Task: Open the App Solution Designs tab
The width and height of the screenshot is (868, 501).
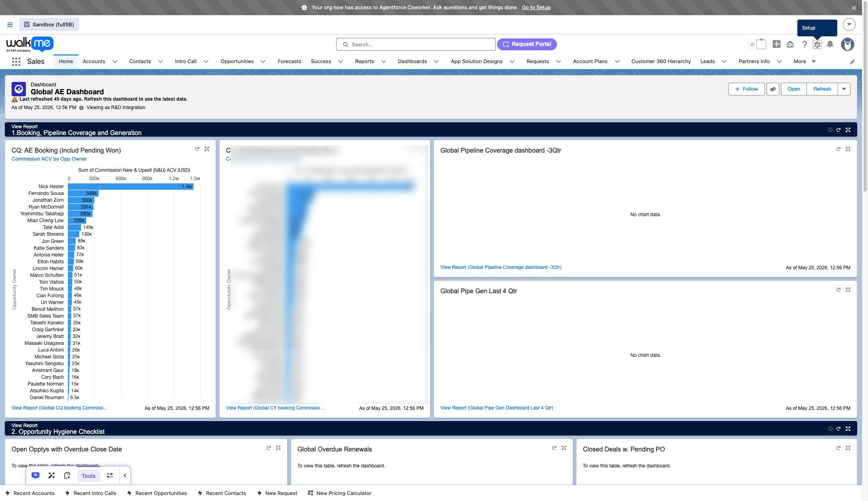Action: click(x=477, y=62)
